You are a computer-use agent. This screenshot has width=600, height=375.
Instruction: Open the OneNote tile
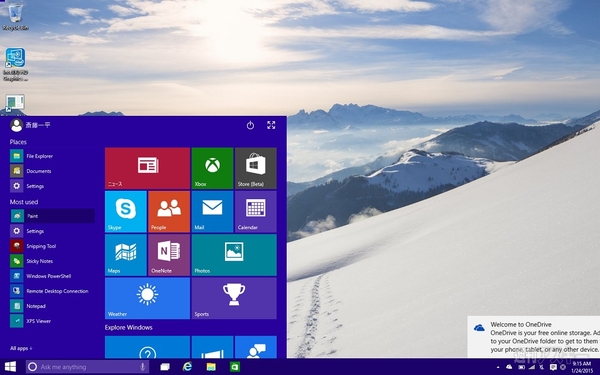[169, 255]
